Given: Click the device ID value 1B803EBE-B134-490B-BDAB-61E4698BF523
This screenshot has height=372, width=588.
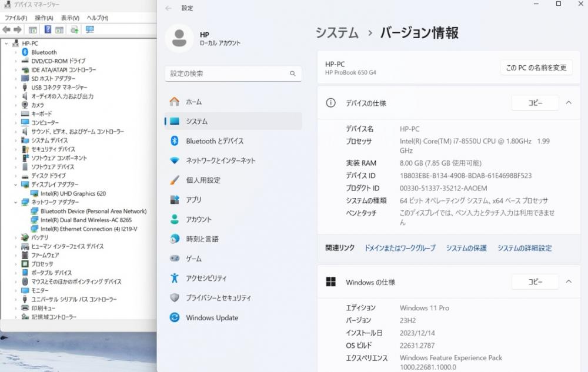Looking at the screenshot, I should click(x=465, y=176).
